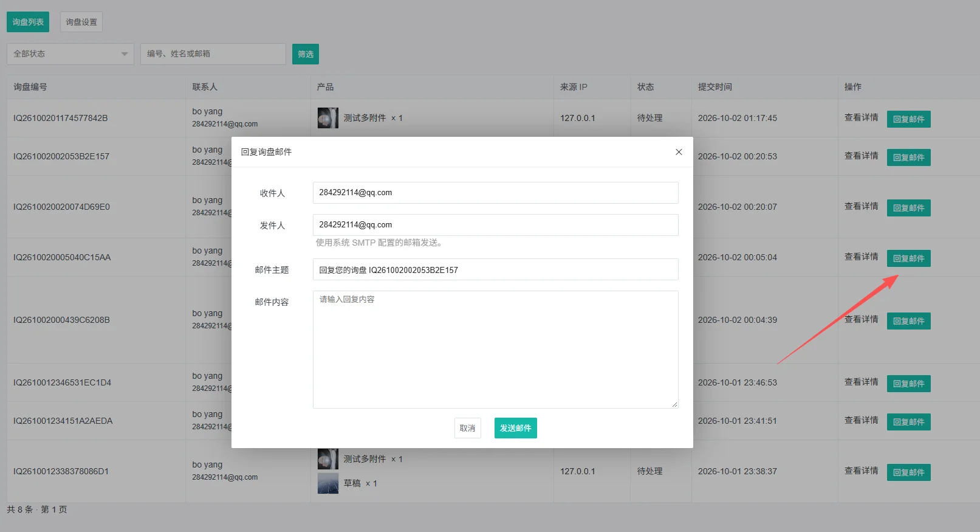
Task: Click the 联系人 column header
Action: tap(205, 87)
